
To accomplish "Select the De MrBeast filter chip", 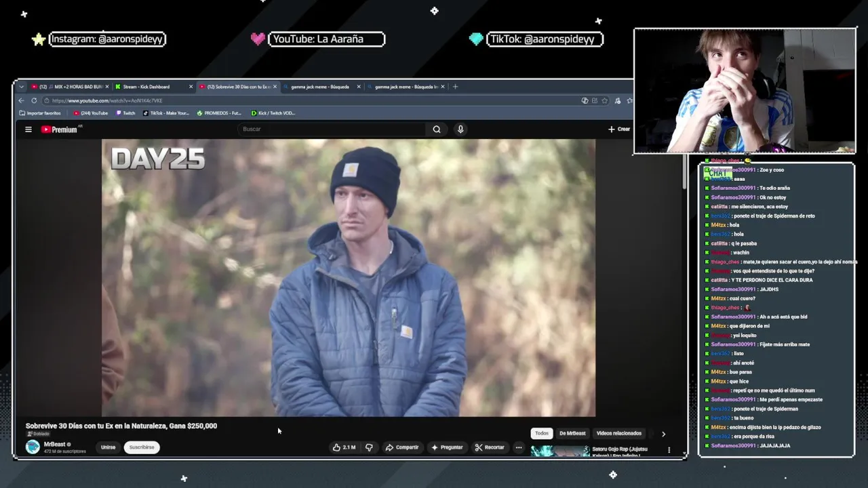I will [x=572, y=433].
